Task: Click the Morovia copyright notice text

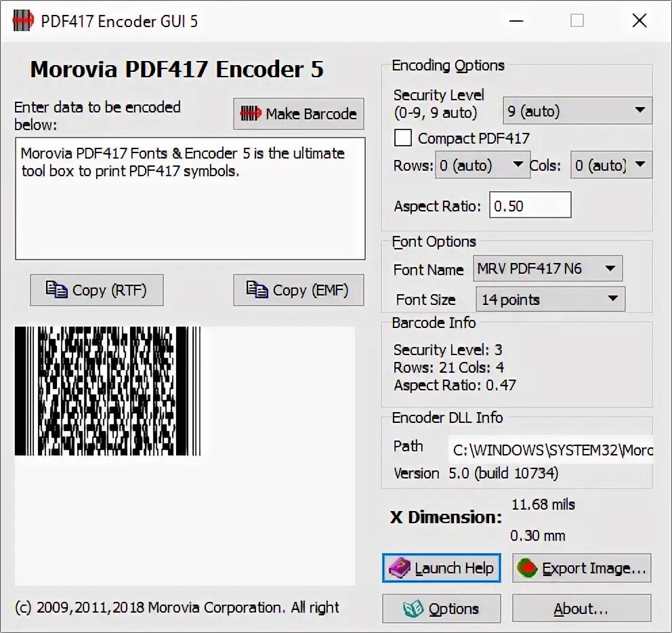Action: [x=177, y=608]
